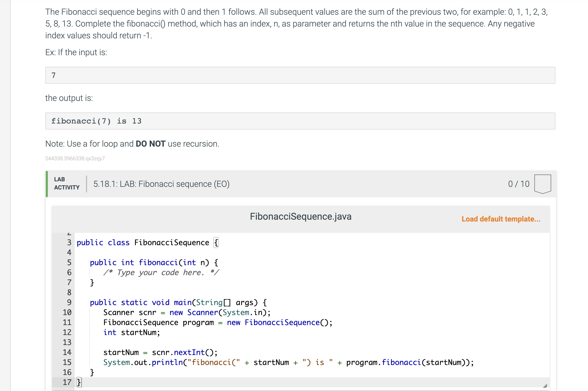The width and height of the screenshot is (588, 391).
Task: Click the 'startNum = scnr.nextInt();' line
Action: point(160,352)
